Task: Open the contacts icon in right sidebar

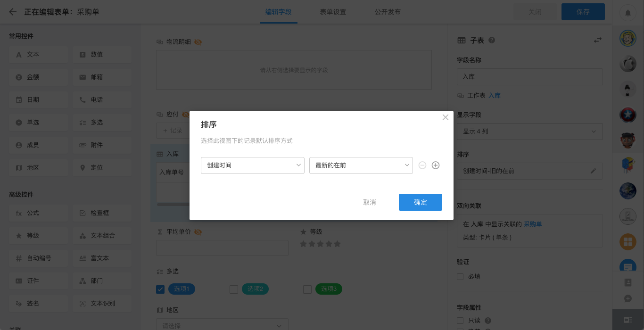Action: (x=628, y=282)
